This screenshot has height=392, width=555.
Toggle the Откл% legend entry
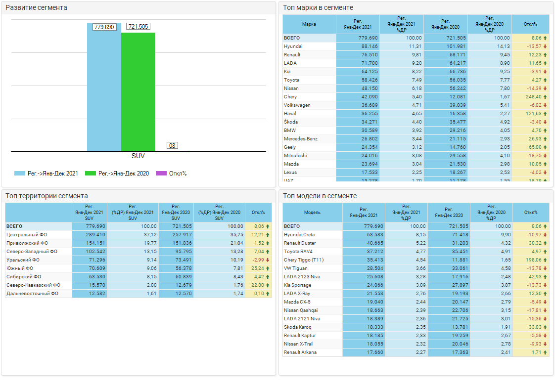pos(171,174)
